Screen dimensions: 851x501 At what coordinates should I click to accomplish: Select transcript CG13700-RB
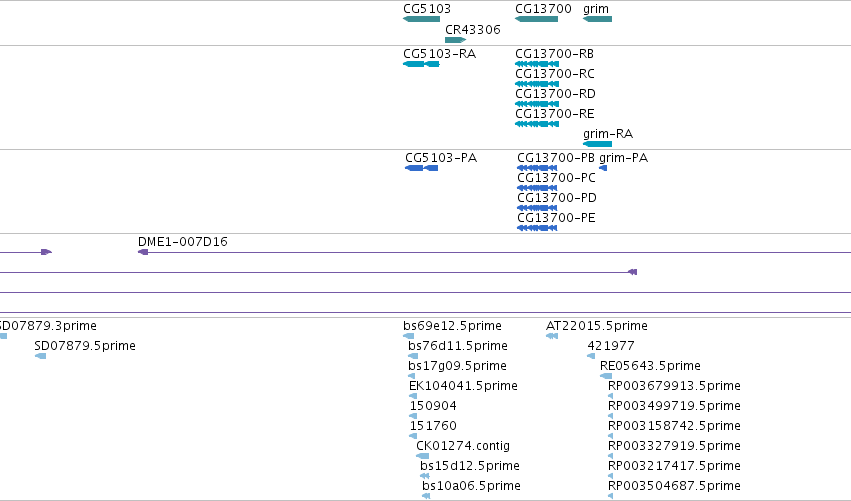tap(537, 64)
